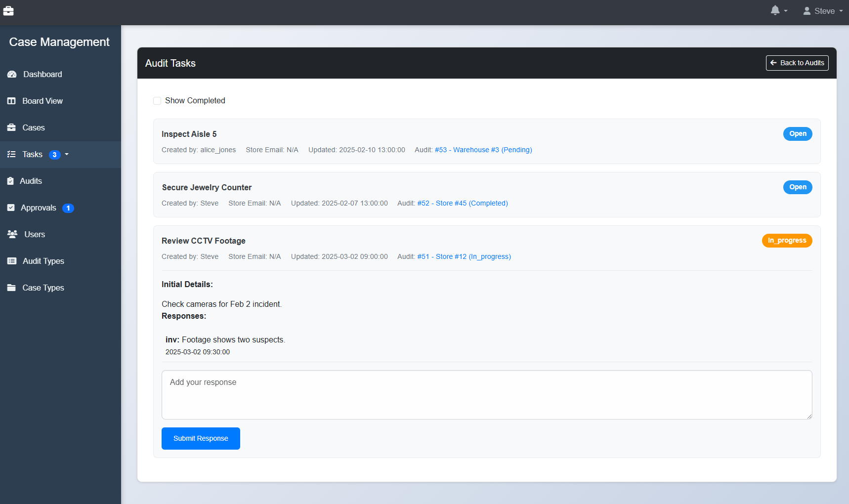Click the Case Types folder icon
The height and width of the screenshot is (504, 849).
pos(11,287)
